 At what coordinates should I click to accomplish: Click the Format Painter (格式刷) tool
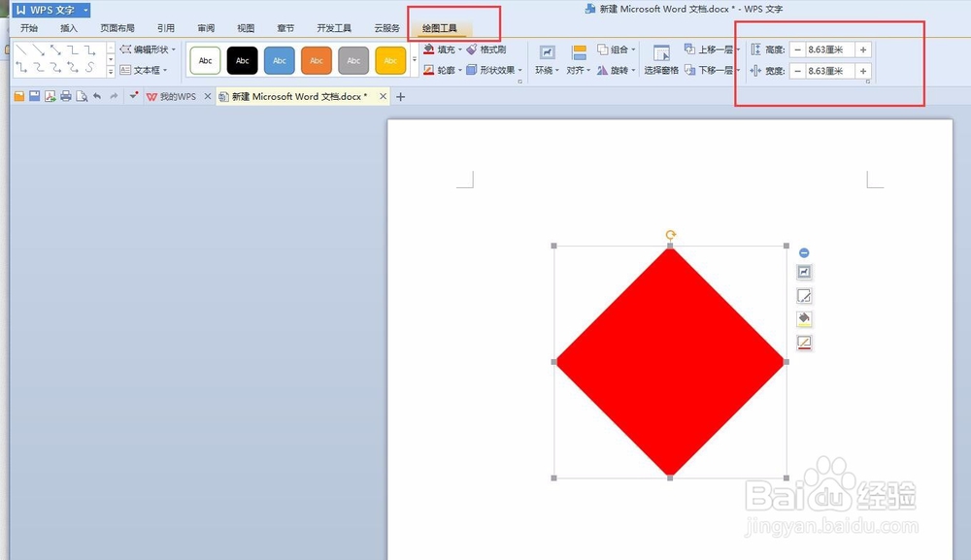point(486,49)
